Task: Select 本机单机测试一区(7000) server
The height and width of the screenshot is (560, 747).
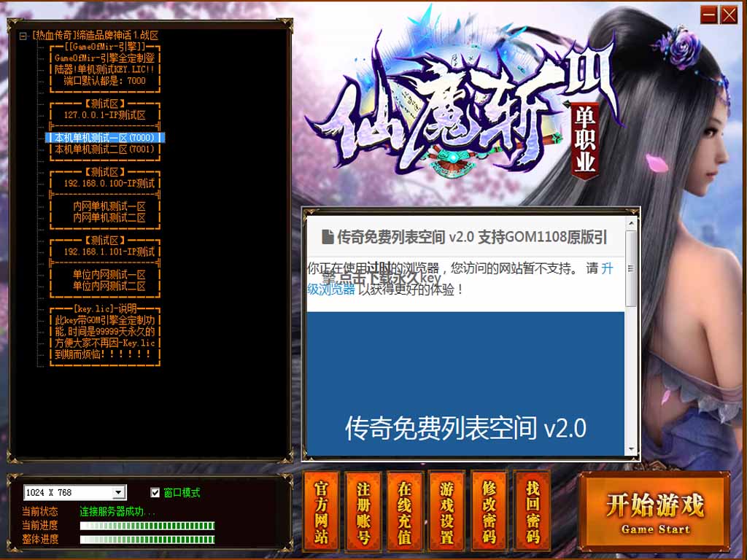Action: 105,138
